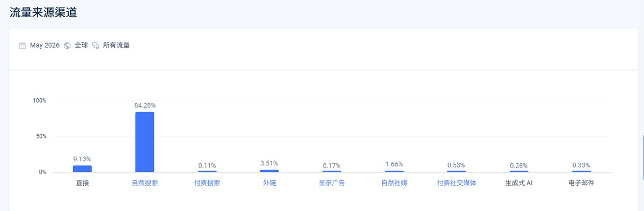Open the 自然搜索 channel link
Image resolution: width=644 pixels, height=211 pixels.
[145, 183]
